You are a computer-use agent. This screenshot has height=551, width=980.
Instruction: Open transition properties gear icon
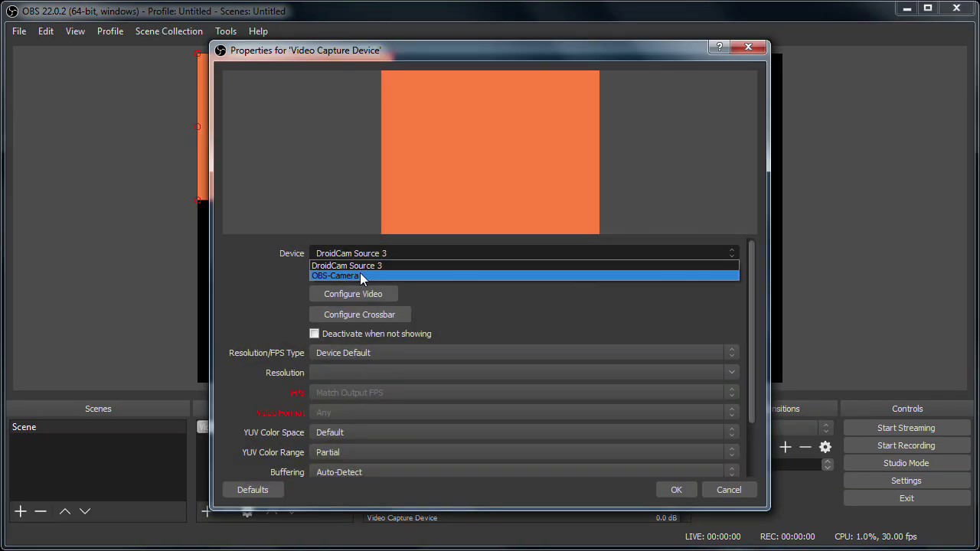[825, 447]
